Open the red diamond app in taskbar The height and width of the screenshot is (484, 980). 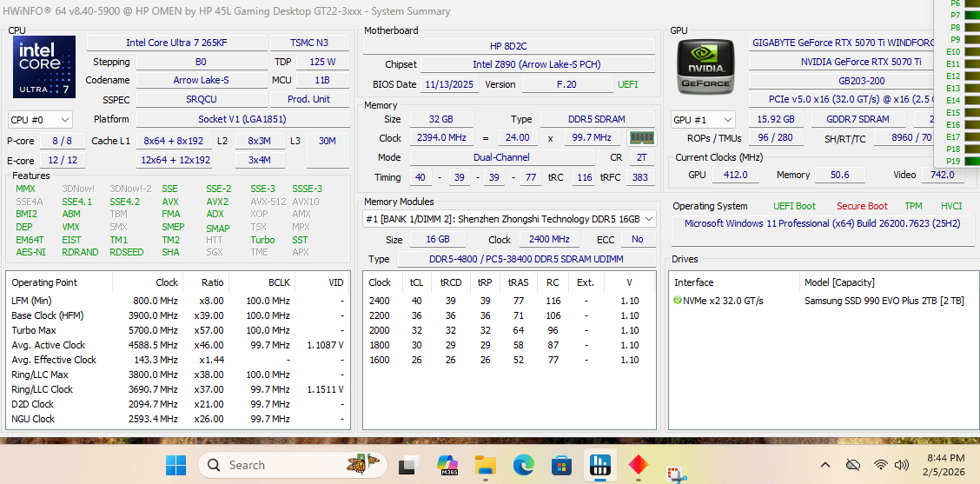638,465
